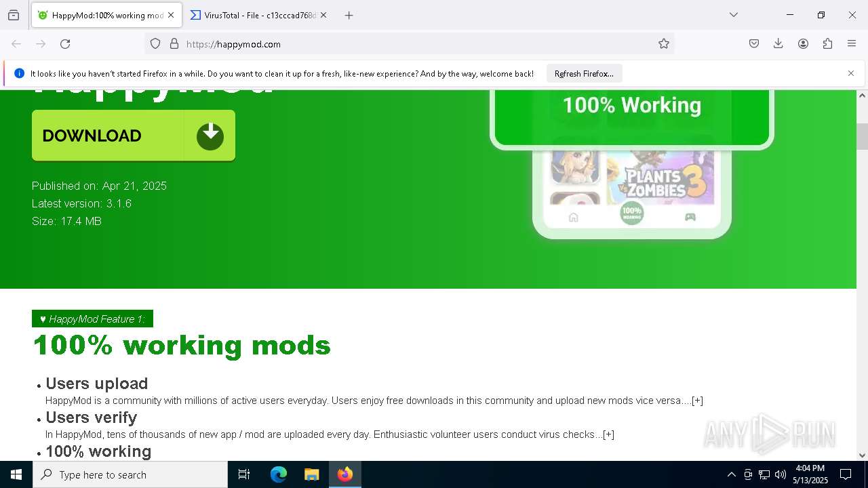The height and width of the screenshot is (488, 868).
Task: Click the 'Users verify' heading
Action: (92, 418)
